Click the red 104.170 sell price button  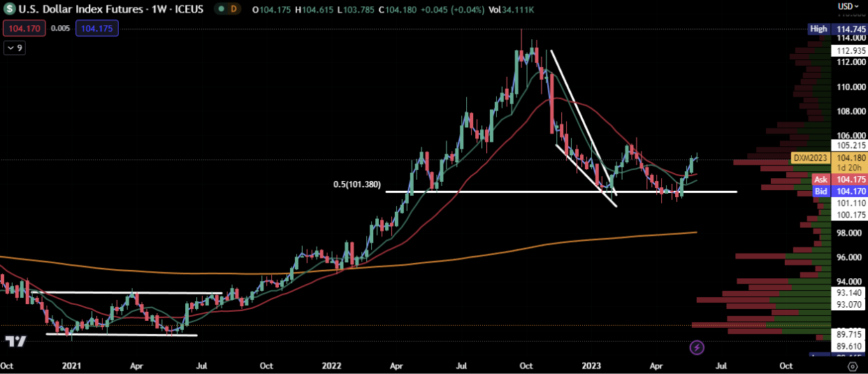point(25,29)
